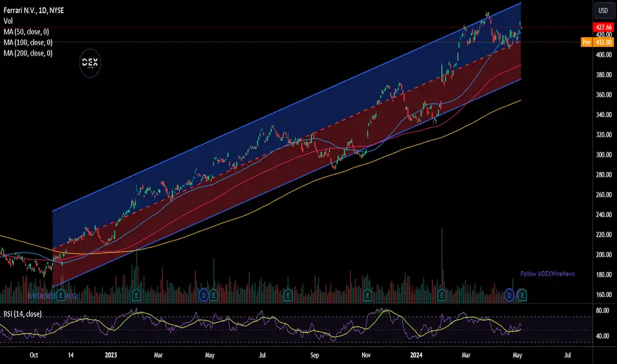Click the 280.00 price axis label

tap(604, 175)
